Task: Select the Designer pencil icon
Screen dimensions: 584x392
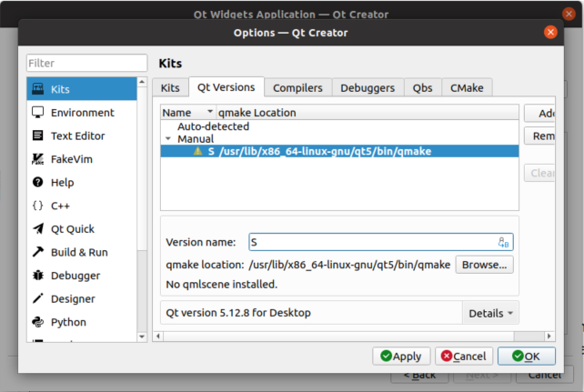Action: click(37, 298)
